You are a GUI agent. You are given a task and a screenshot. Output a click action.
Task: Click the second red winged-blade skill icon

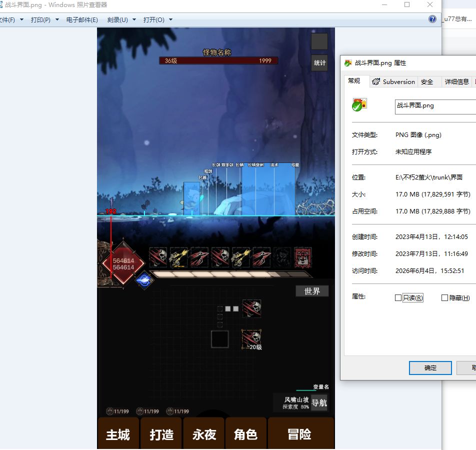click(261, 257)
